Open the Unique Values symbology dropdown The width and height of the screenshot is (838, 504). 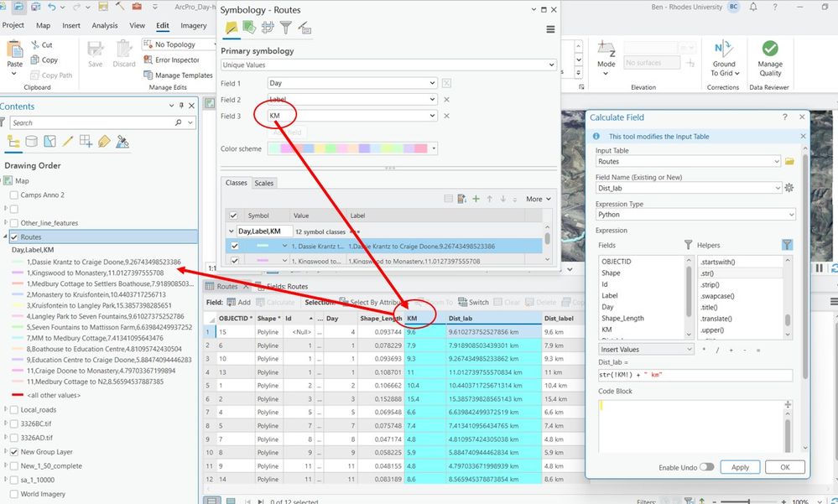(550, 65)
